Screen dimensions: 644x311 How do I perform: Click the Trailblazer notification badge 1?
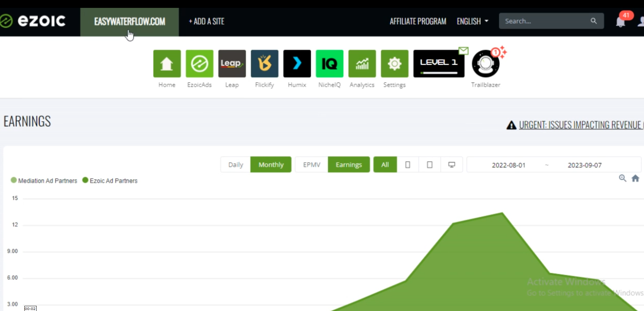[495, 52]
